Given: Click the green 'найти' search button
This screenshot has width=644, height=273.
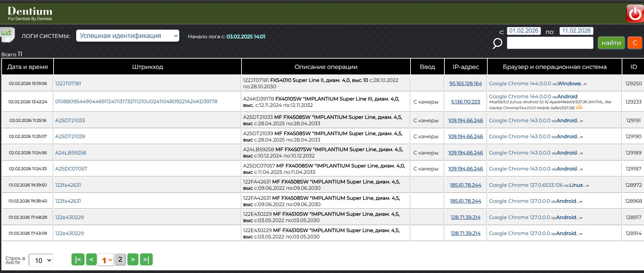Looking at the screenshot, I should coord(611,43).
